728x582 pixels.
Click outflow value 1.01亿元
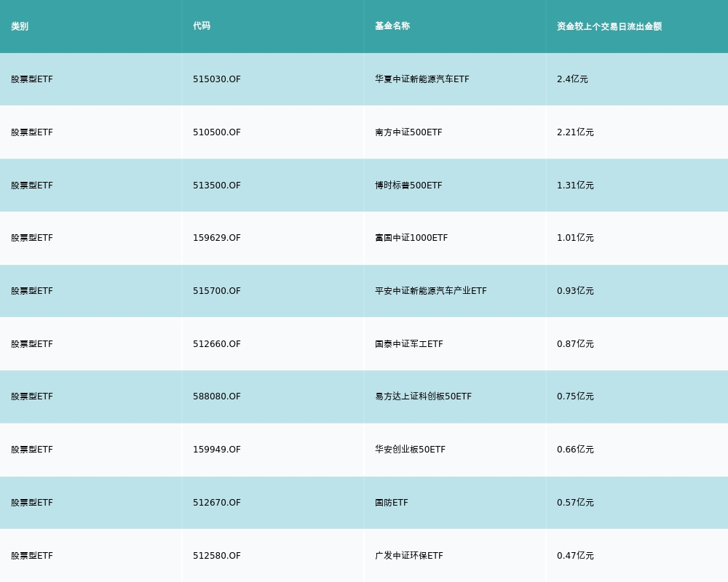tap(575, 238)
